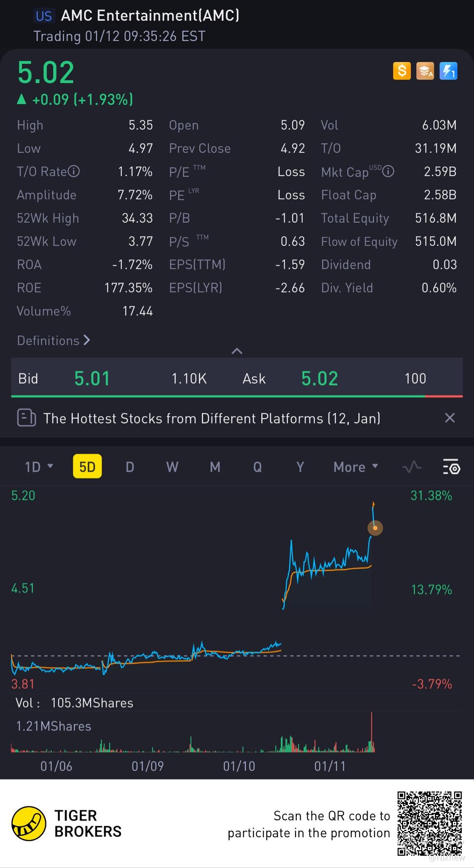Tap the tallest red volume bar

coord(372,732)
